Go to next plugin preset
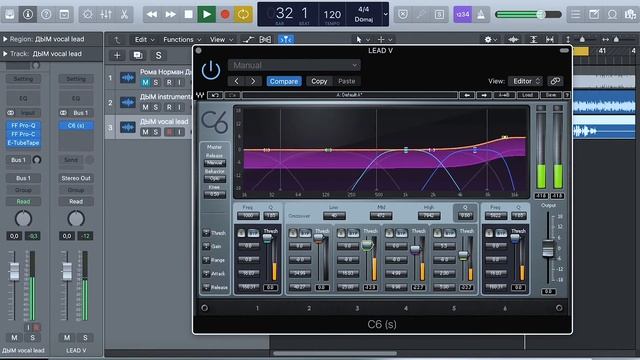This screenshot has width=640, height=360. (253, 81)
